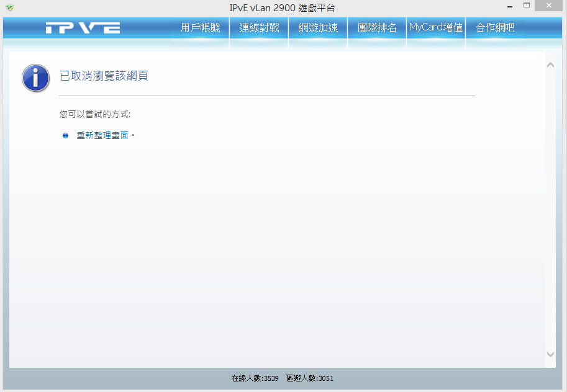Image resolution: width=567 pixels, height=392 pixels.
Task: Click the 在線人數:3539 status text
Action: pos(255,378)
